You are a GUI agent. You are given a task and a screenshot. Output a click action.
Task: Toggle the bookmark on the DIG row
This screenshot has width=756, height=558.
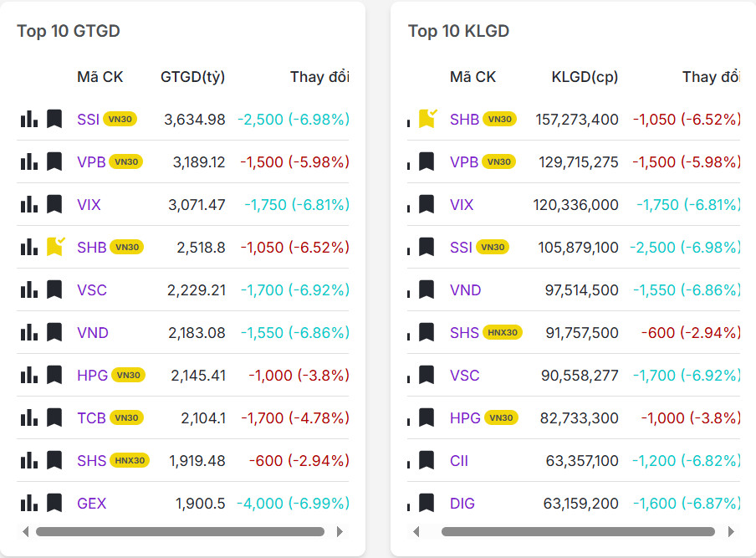coord(427,503)
